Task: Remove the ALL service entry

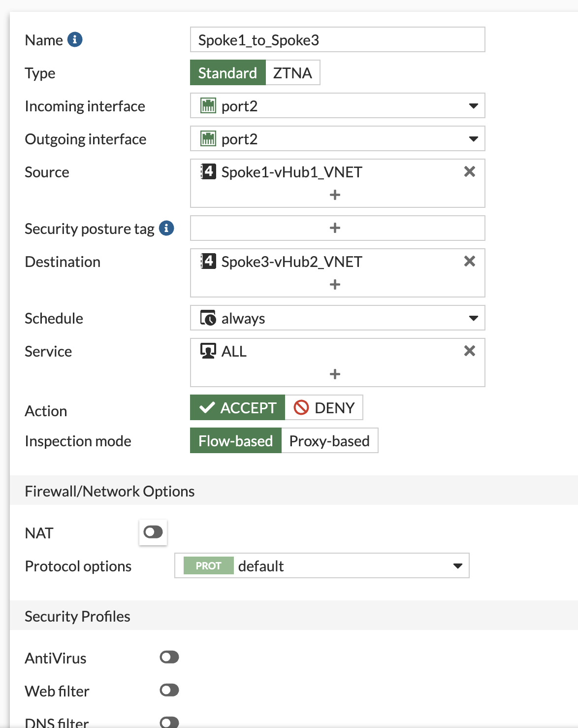Action: click(469, 351)
